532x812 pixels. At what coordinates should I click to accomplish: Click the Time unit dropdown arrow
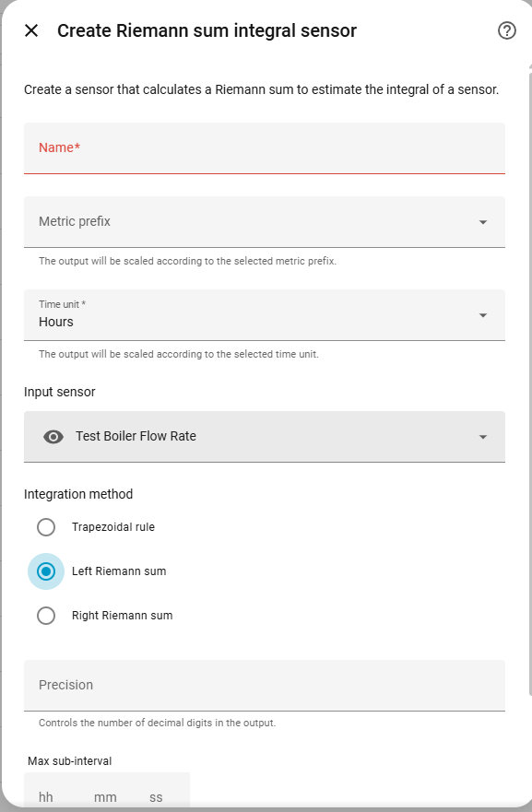(x=483, y=315)
